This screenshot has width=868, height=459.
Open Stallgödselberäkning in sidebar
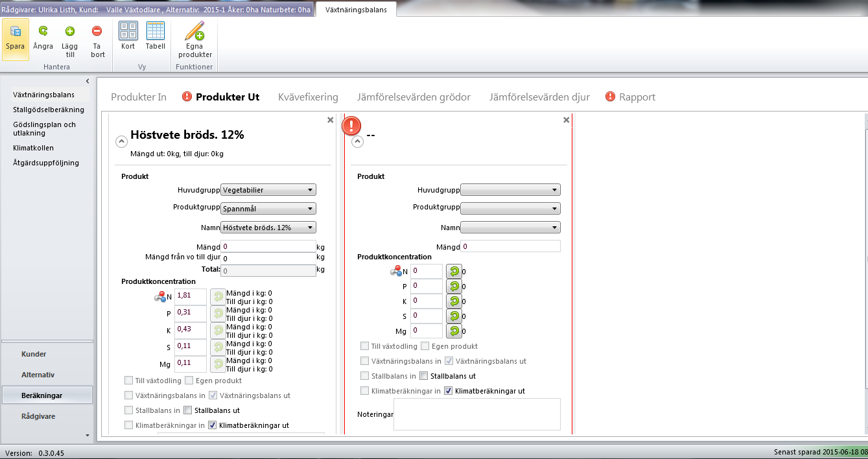49,110
